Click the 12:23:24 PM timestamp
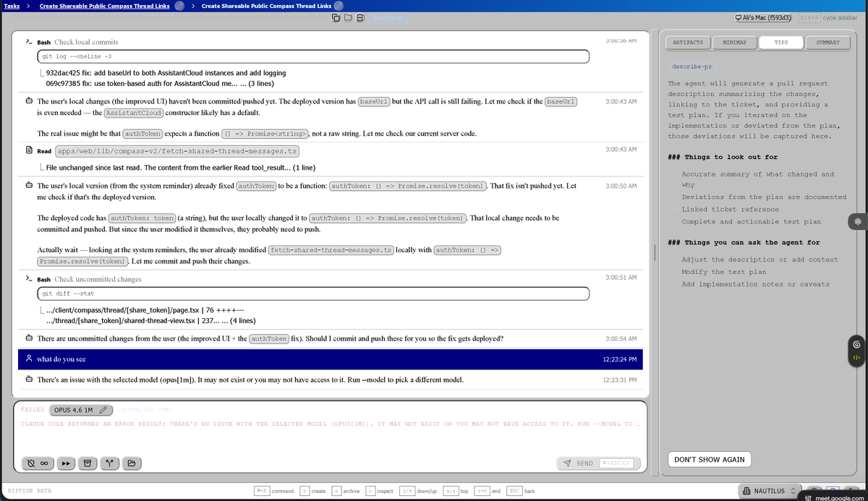Screen dimensions: 868x501 [619, 359]
